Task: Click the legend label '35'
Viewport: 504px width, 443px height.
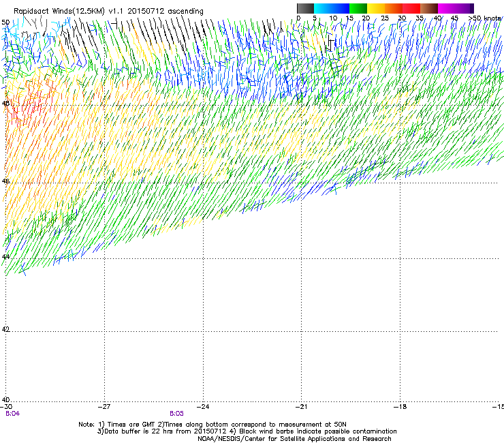Action: [x=420, y=18]
